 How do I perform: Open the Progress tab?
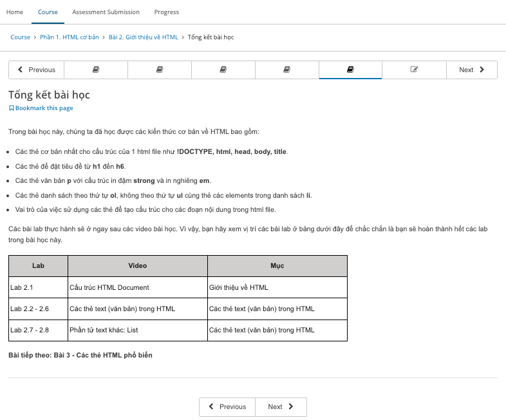(167, 12)
